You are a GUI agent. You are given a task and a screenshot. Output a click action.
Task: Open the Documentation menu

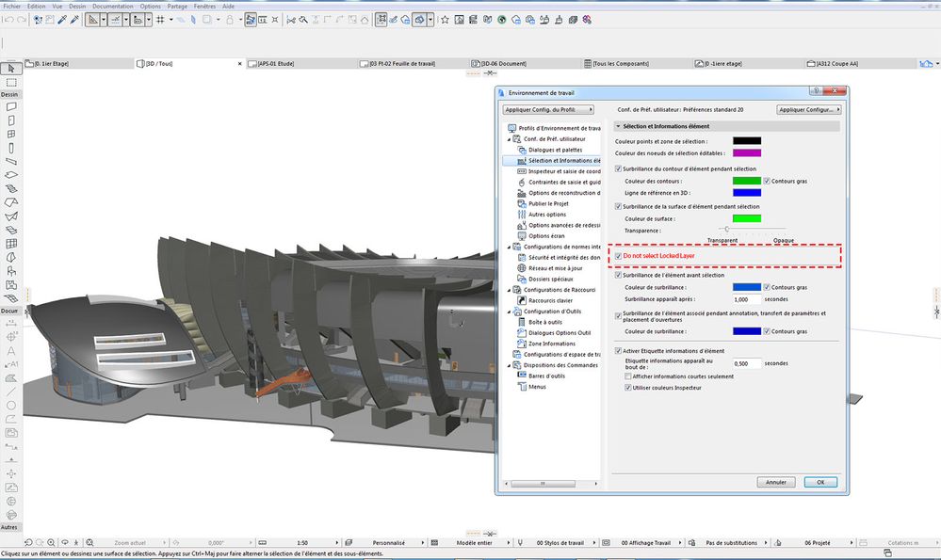(x=112, y=6)
